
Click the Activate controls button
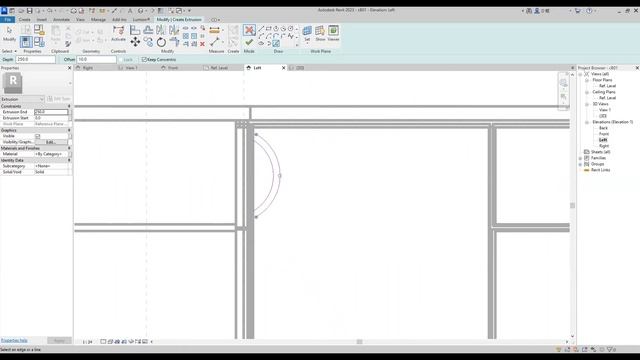point(118,33)
